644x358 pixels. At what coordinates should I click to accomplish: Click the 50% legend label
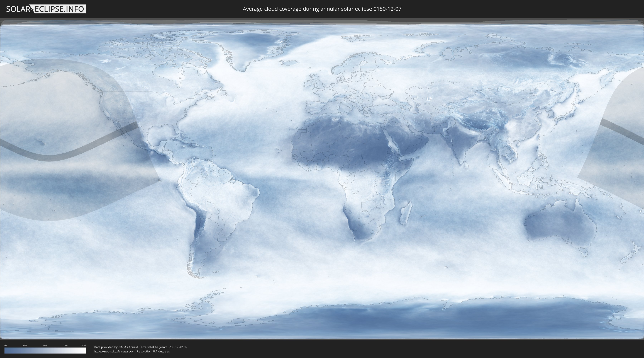45,345
